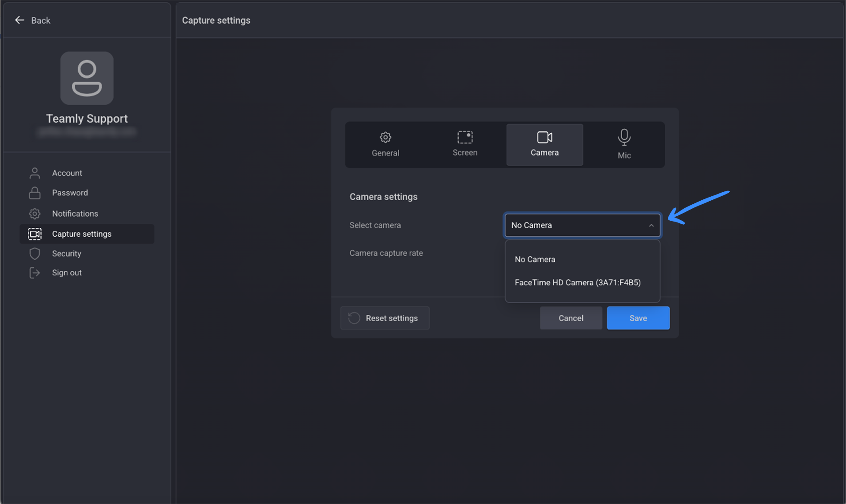The image size is (846, 504).
Task: Collapse the Select camera dropdown
Action: [x=582, y=225]
